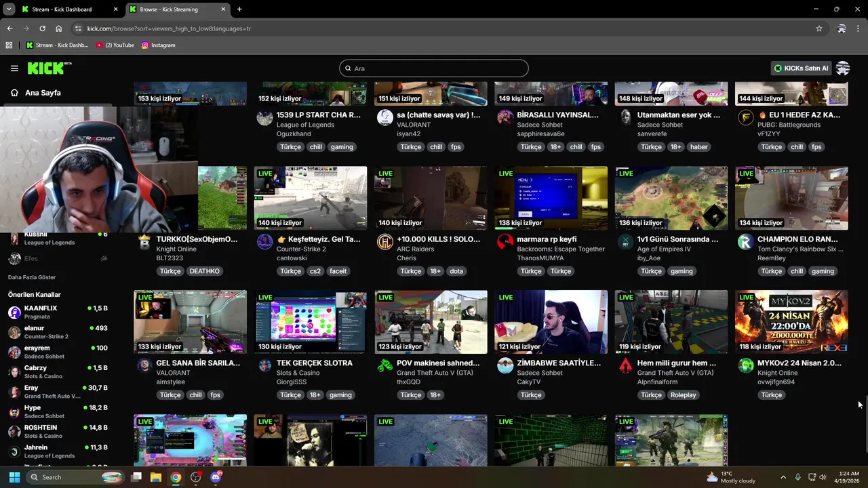Click the KICK logo

[x=49, y=68]
